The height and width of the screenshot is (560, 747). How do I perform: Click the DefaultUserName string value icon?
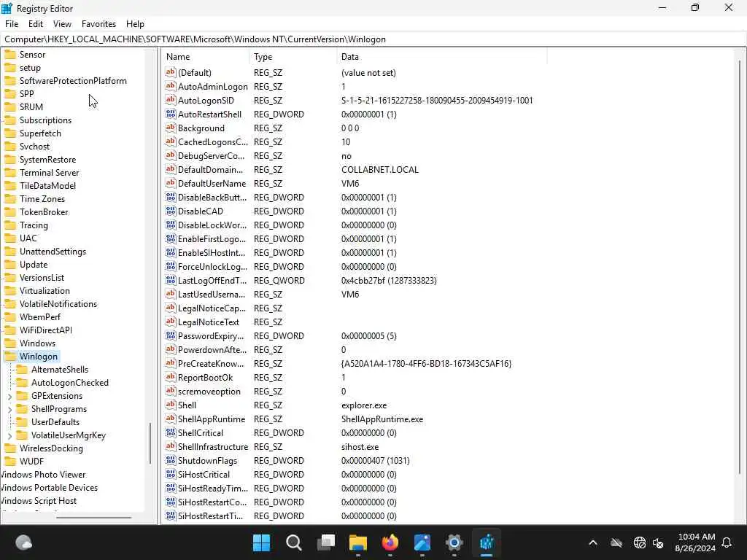(x=170, y=183)
